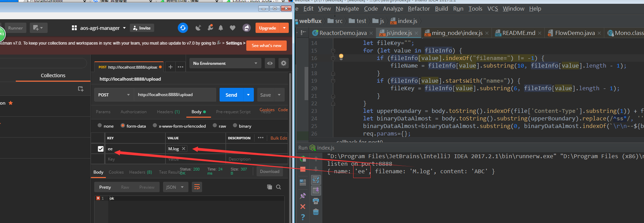The image size is (644, 223).
Task: Switch to README.md editor tab
Action: click(519, 33)
